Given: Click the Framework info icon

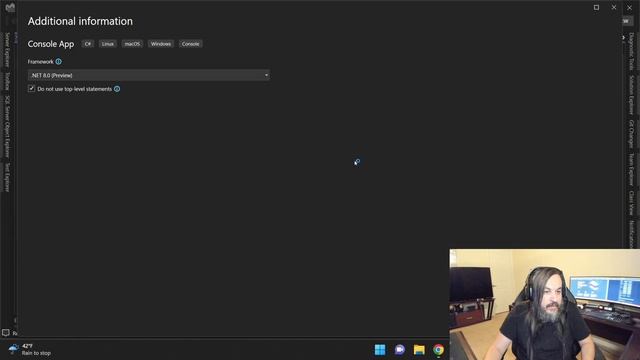Looking at the screenshot, I should pyautogui.click(x=58, y=62).
